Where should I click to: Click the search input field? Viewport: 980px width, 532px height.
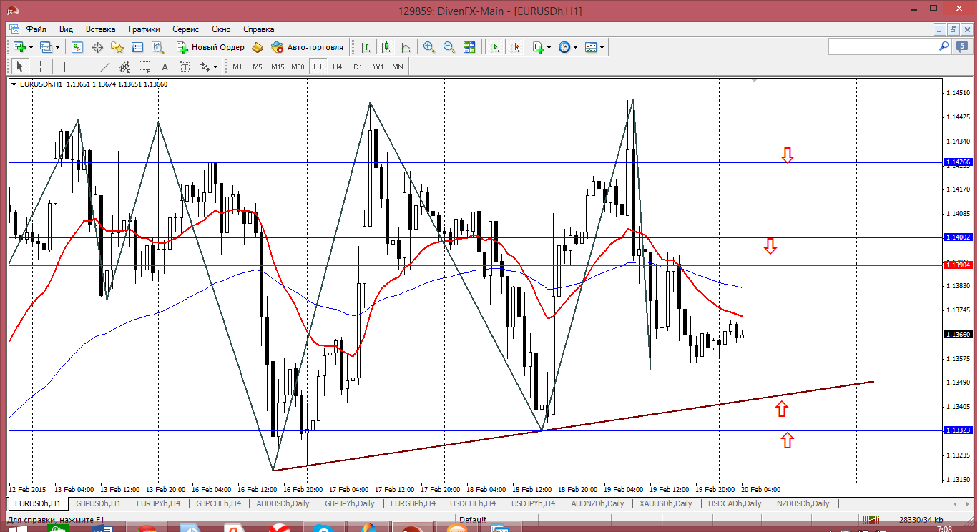coord(883,46)
